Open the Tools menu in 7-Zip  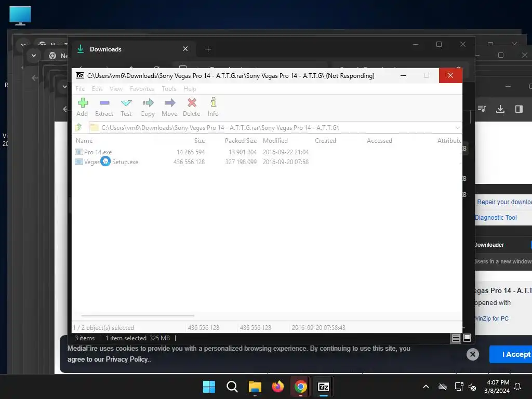tap(169, 88)
